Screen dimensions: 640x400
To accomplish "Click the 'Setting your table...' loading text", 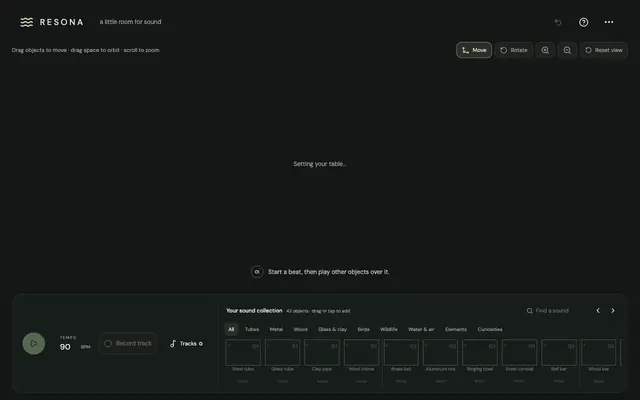I will coord(320,164).
